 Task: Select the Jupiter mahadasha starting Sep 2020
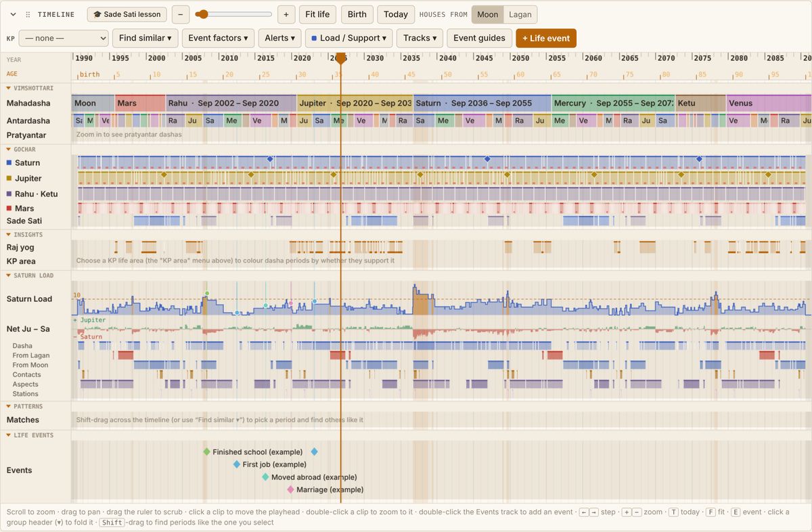click(x=355, y=104)
